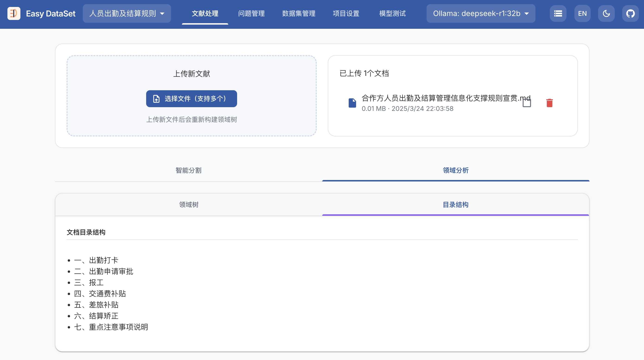Open the 数据集管理 navigation tab

[x=299, y=13]
